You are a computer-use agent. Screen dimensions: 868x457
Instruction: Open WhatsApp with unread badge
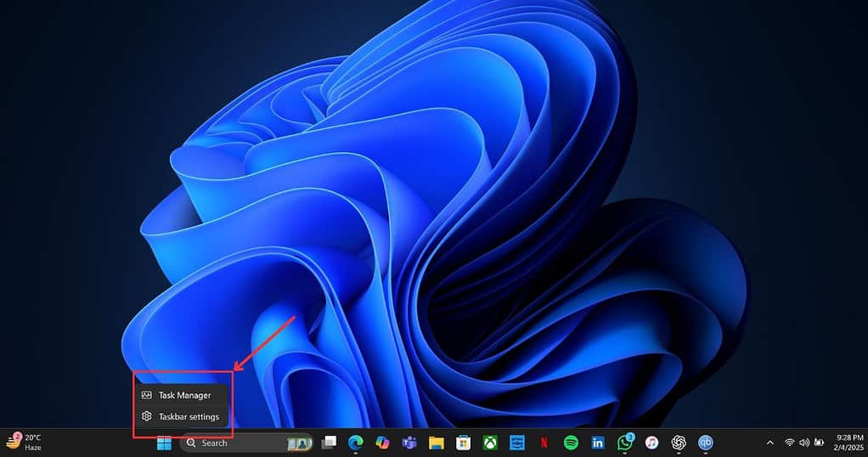[x=625, y=443]
